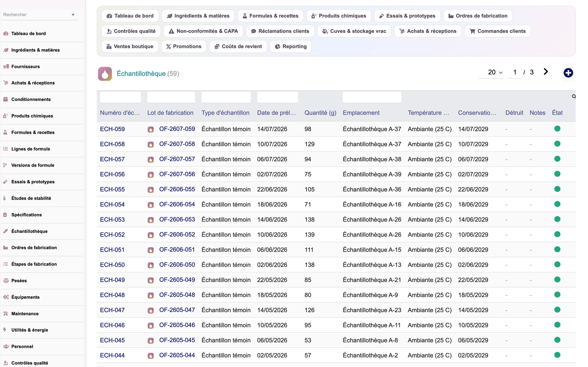Click the Pesées scale icon in sidebar
Screen dimensions: 588x367
pyautogui.click(x=6, y=280)
